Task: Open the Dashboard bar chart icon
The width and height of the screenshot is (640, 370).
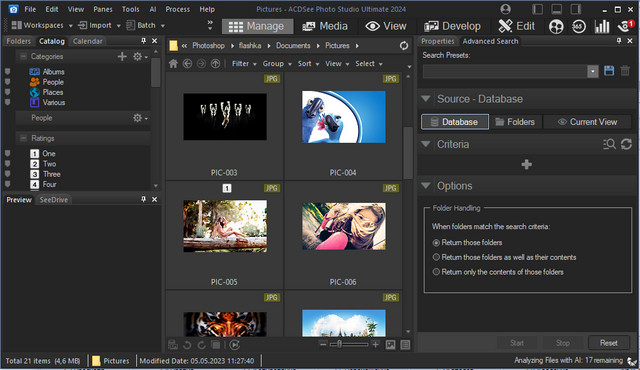Action: tap(602, 26)
